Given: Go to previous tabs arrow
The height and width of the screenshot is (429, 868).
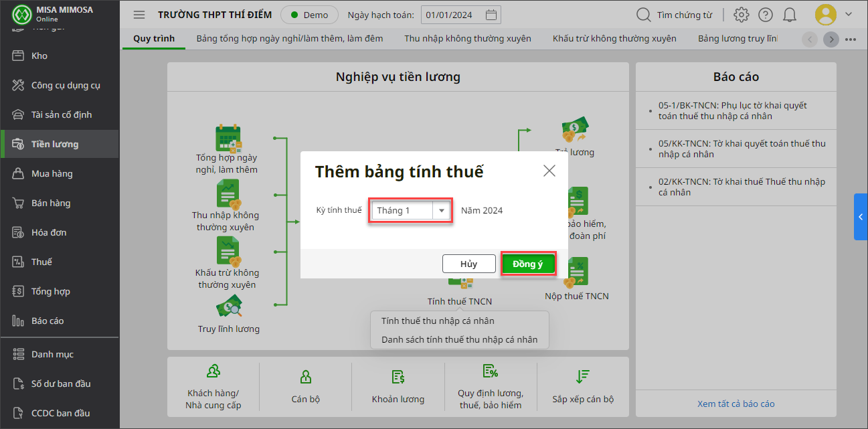Looking at the screenshot, I should click(810, 39).
